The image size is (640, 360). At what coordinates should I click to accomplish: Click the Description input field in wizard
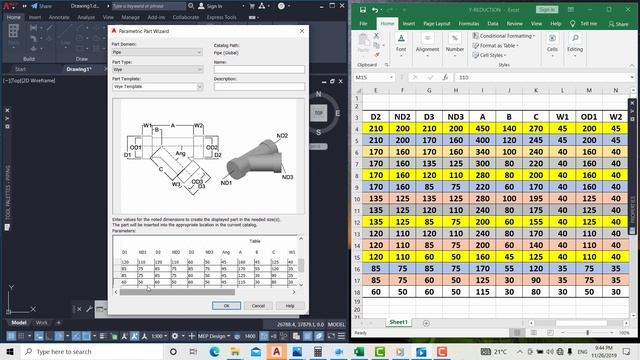coord(259,87)
